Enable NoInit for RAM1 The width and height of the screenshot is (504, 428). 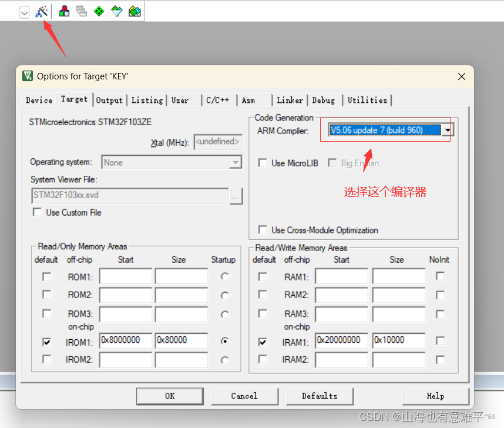pos(441,276)
